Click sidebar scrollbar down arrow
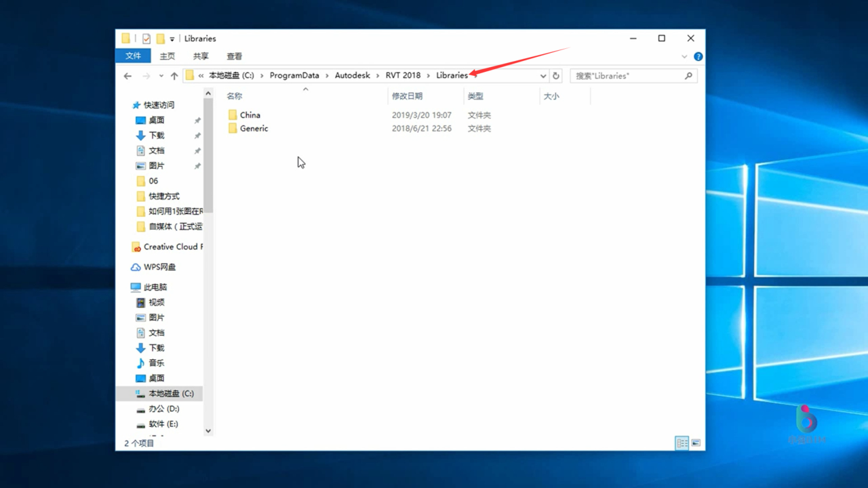Screen dimensions: 868x488 coord(208,430)
